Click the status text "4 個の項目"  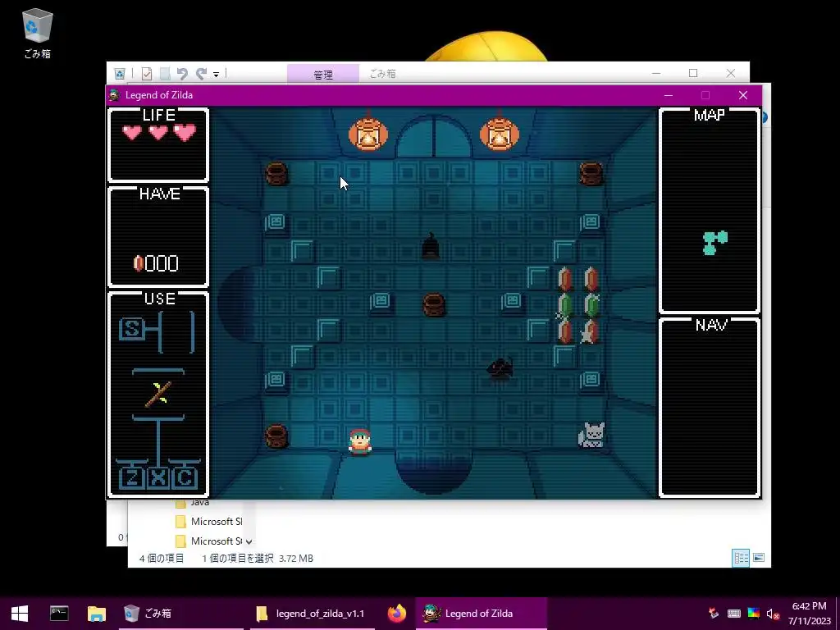point(162,558)
